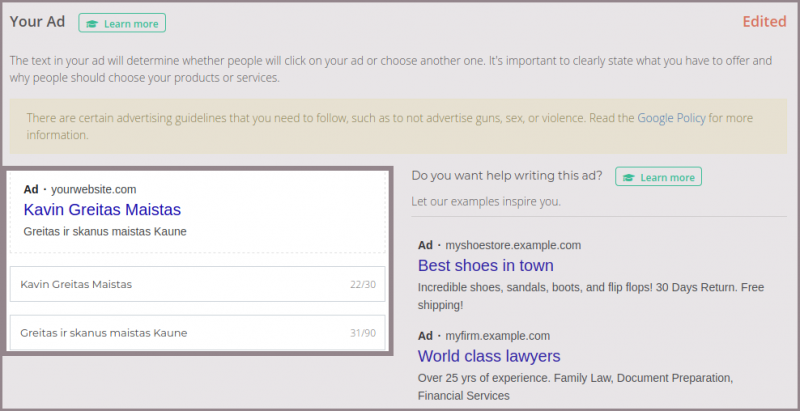Image resolution: width=800 pixels, height=411 pixels.
Task: Click the blue Kavin Greitas Maistas preview headline
Action: coord(101,210)
